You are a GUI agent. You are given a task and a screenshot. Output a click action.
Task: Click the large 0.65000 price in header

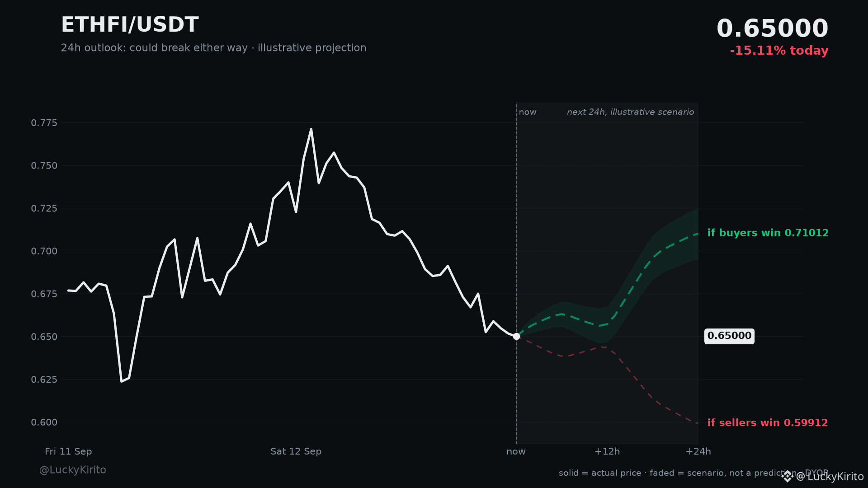[772, 28]
